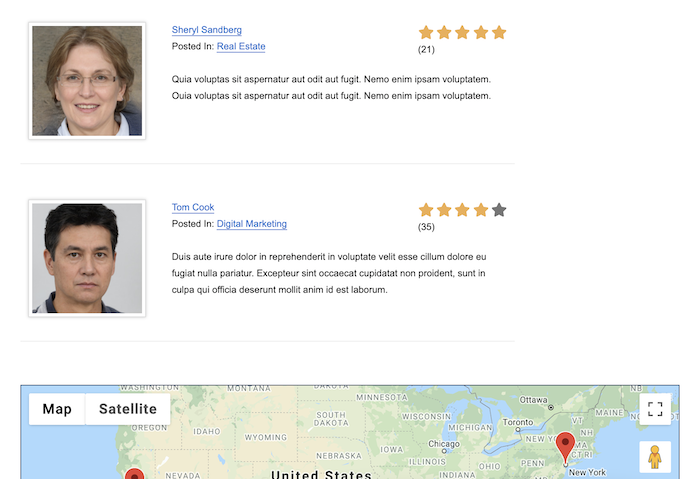The width and height of the screenshot is (700, 479).
Task: Switch the map to Satellite view
Action: point(127,409)
